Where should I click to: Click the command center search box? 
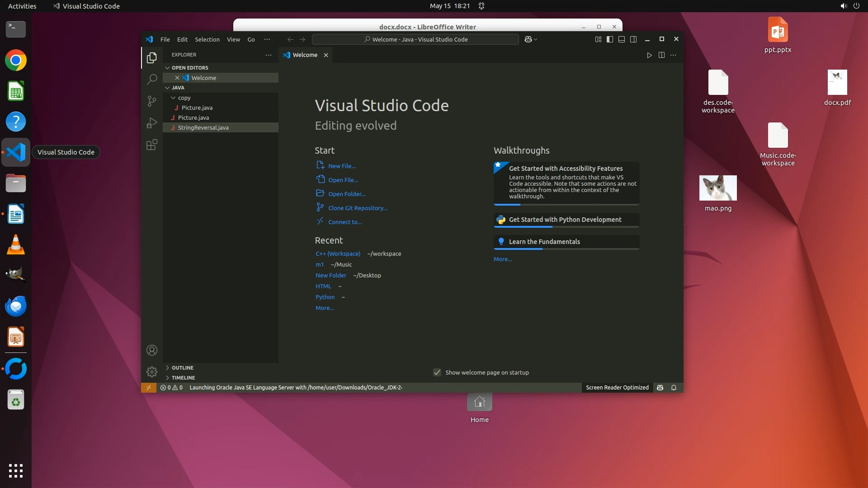click(x=415, y=39)
